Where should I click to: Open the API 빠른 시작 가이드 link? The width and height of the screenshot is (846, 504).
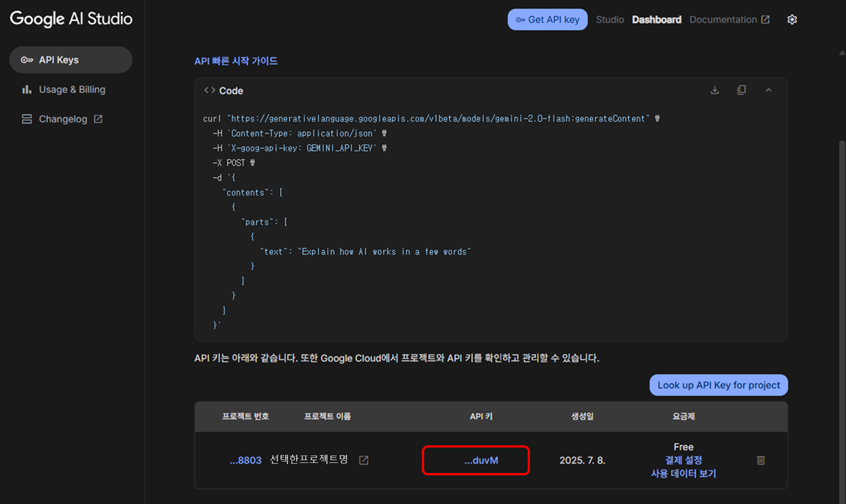[236, 61]
